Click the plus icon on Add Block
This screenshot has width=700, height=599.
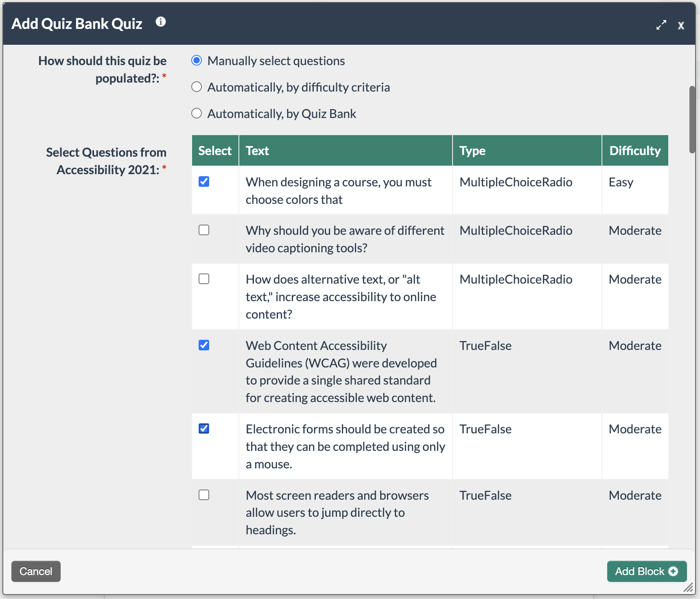tap(674, 571)
